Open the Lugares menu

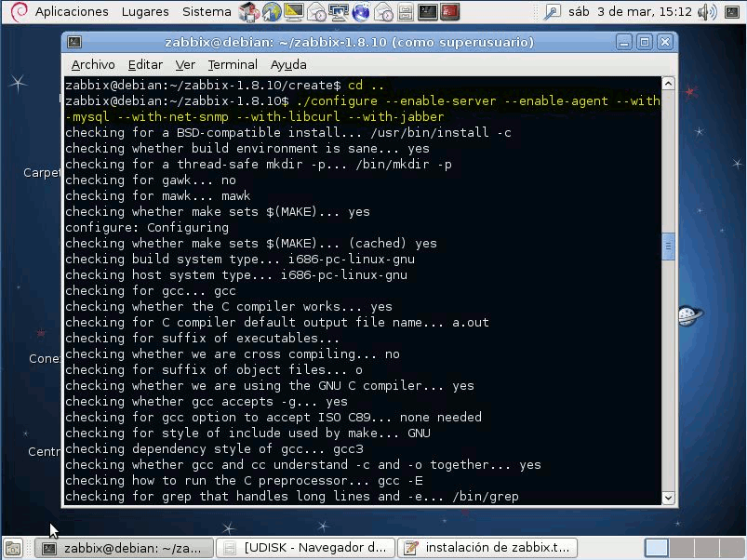tap(144, 12)
